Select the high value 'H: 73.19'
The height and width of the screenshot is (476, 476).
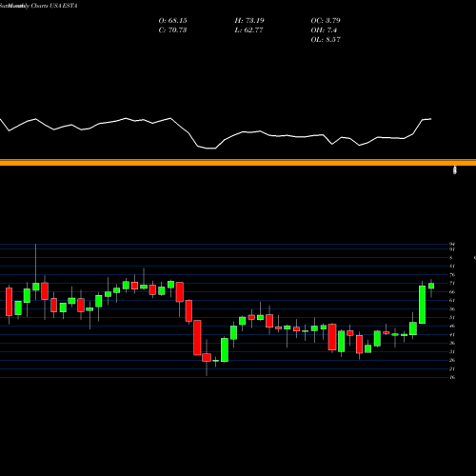click(249, 21)
